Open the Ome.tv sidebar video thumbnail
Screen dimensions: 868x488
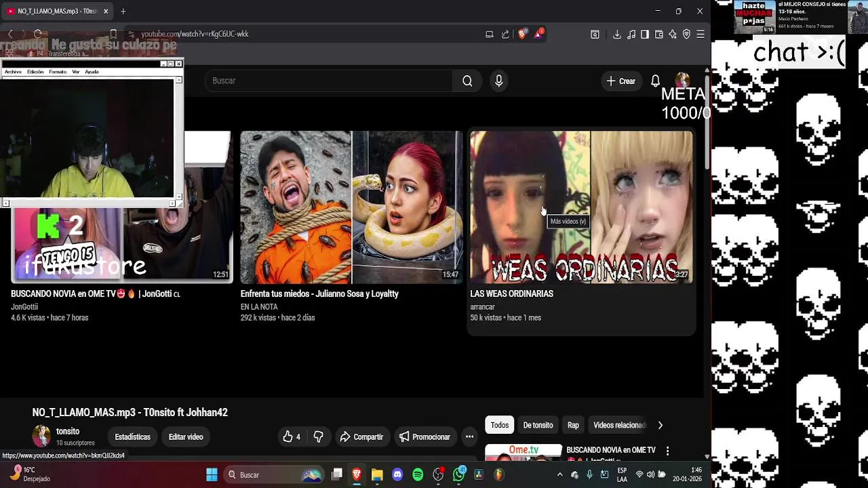[x=523, y=451]
